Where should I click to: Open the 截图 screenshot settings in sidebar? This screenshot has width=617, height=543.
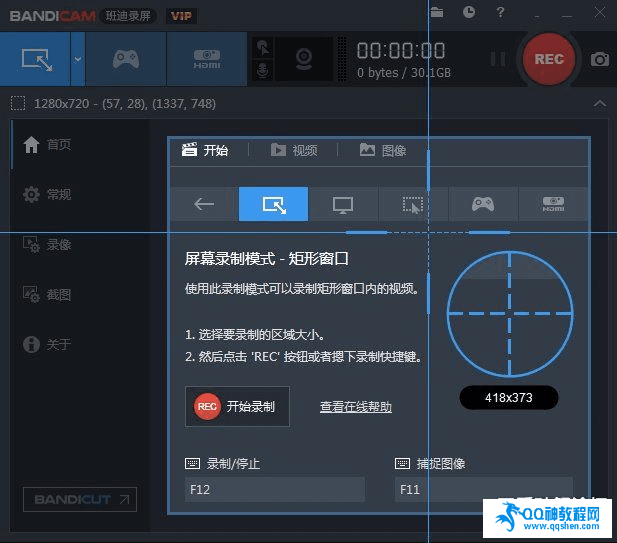pos(47,294)
